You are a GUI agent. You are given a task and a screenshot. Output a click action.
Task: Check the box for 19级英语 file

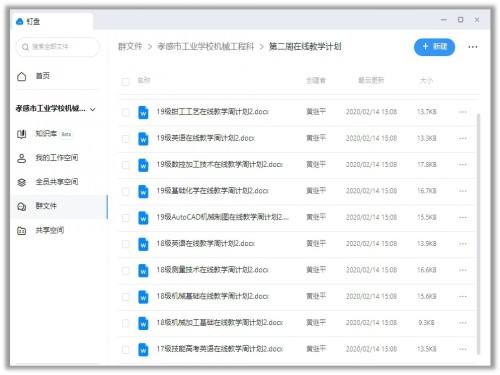pyautogui.click(x=126, y=139)
